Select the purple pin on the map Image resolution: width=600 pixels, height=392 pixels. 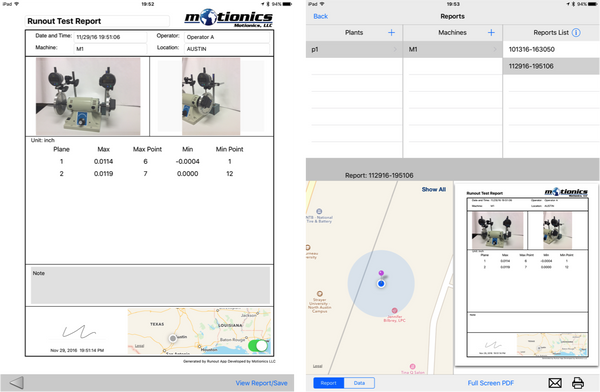click(381, 273)
